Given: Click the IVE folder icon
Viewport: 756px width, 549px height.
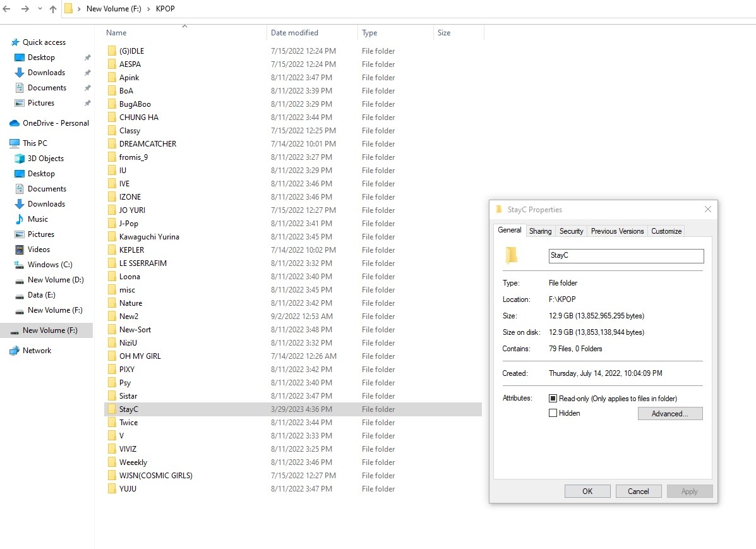Looking at the screenshot, I should [112, 184].
